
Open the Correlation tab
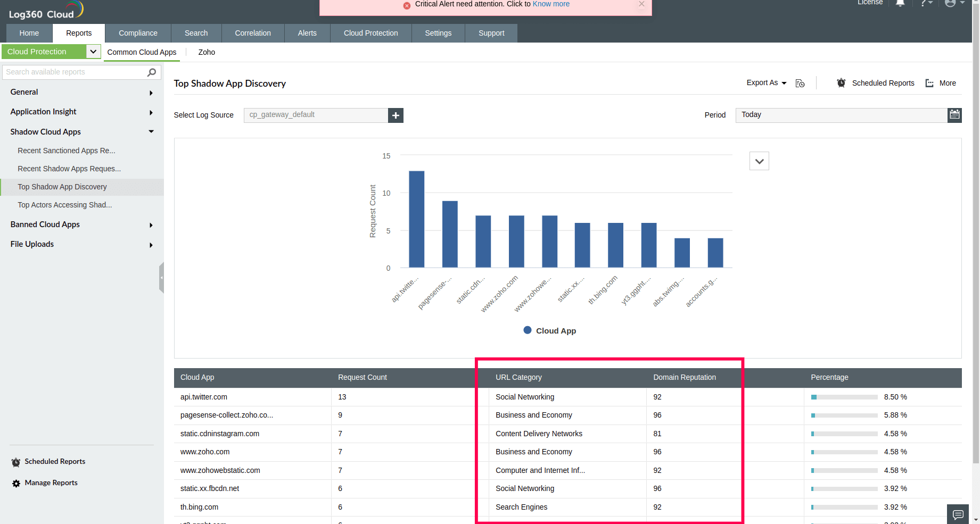point(252,33)
